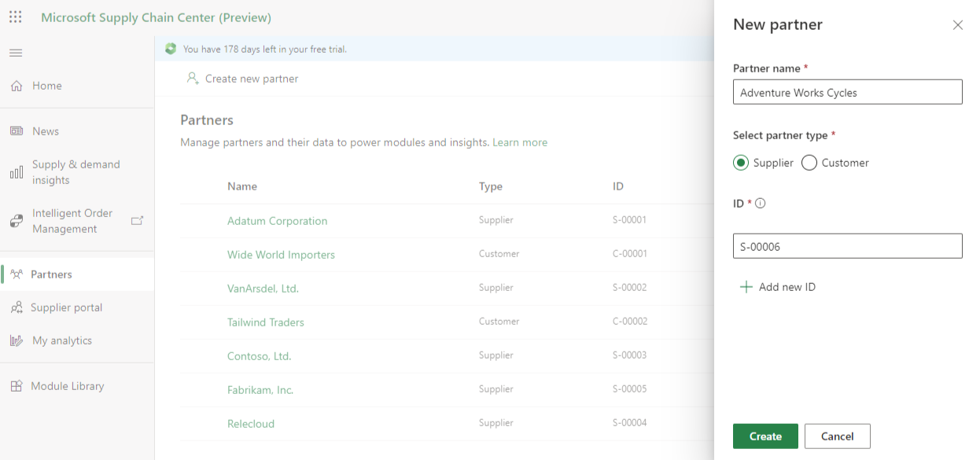Click the News newspaper icon

click(17, 131)
